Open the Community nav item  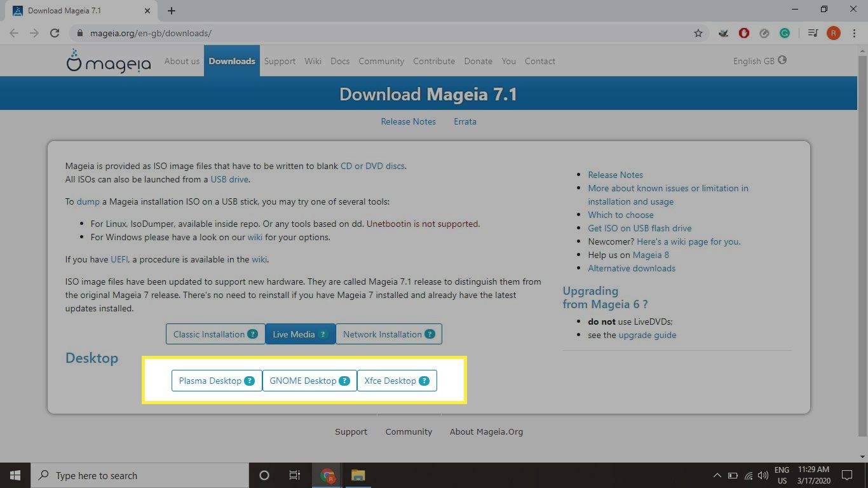click(x=381, y=61)
